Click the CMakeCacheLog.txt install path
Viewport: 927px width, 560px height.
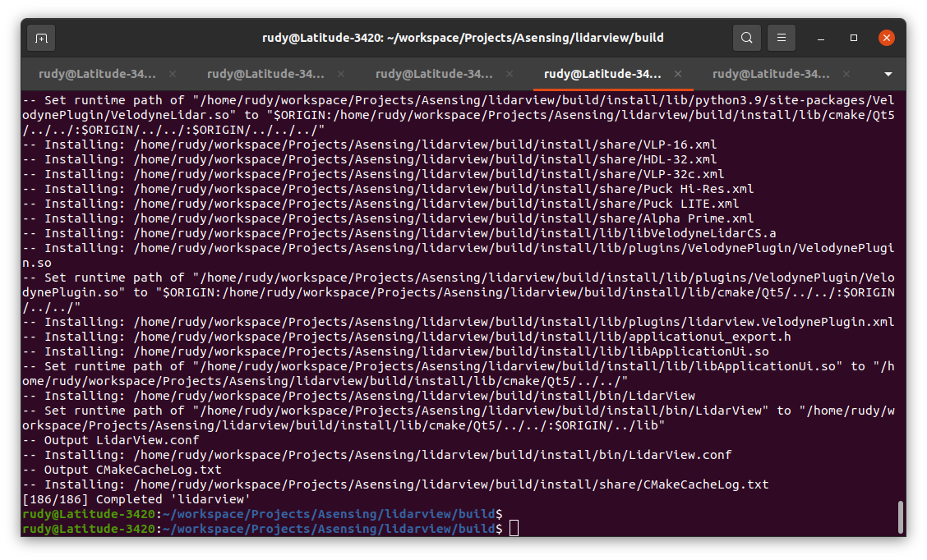[x=386, y=484]
